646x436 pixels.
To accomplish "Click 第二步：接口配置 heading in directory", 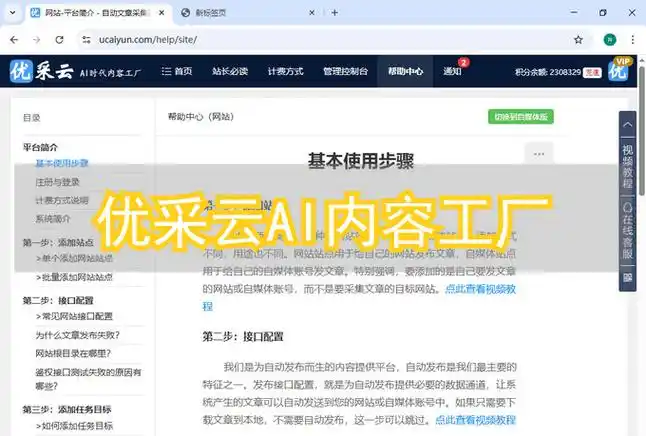I will (x=58, y=300).
